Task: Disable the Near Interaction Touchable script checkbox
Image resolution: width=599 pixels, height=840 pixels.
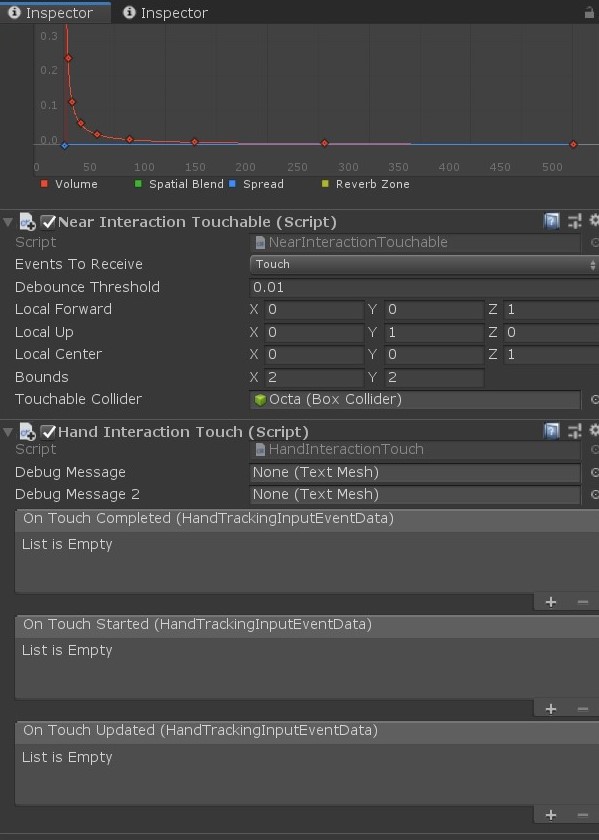Action: coord(48,221)
